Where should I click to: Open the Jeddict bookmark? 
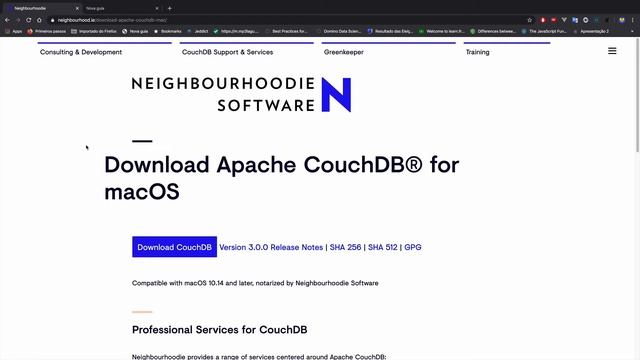(x=198, y=31)
